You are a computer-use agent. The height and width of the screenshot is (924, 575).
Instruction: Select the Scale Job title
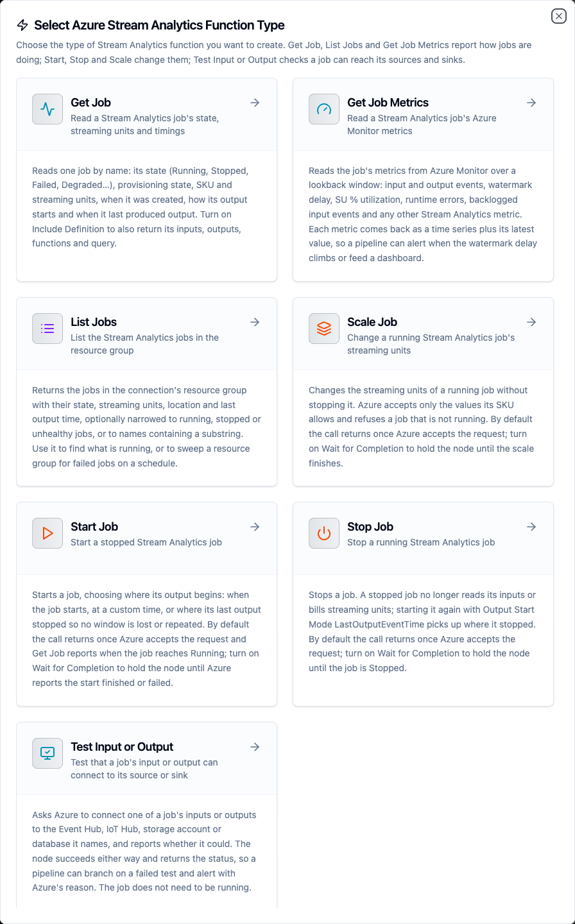[x=372, y=322]
